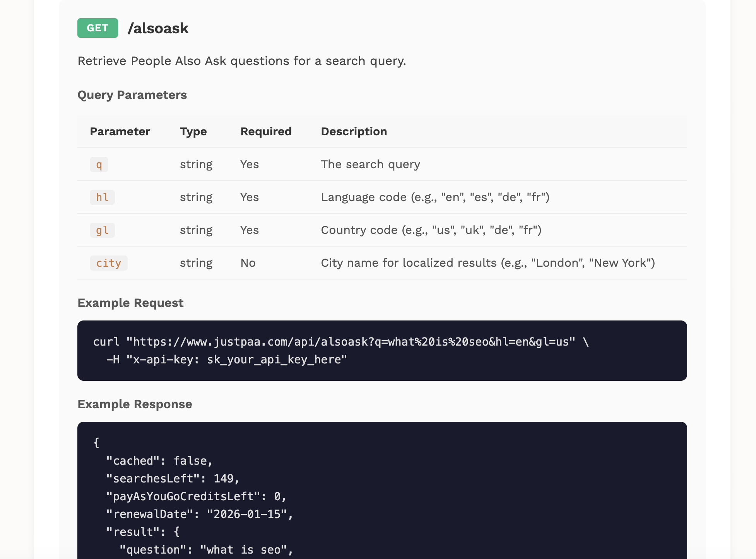
Task: Select the q parameter code chip
Action: (x=99, y=164)
